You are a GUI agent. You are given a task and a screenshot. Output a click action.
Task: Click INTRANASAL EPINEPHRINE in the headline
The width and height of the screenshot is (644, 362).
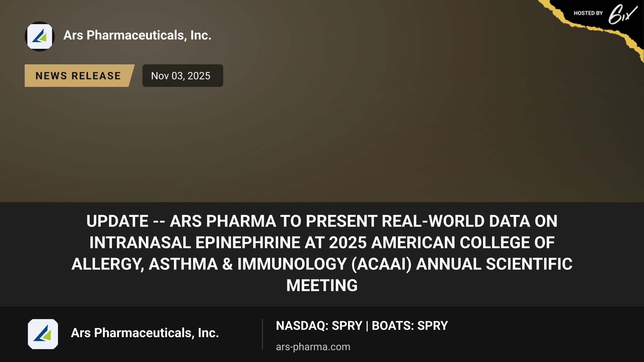[195, 243]
